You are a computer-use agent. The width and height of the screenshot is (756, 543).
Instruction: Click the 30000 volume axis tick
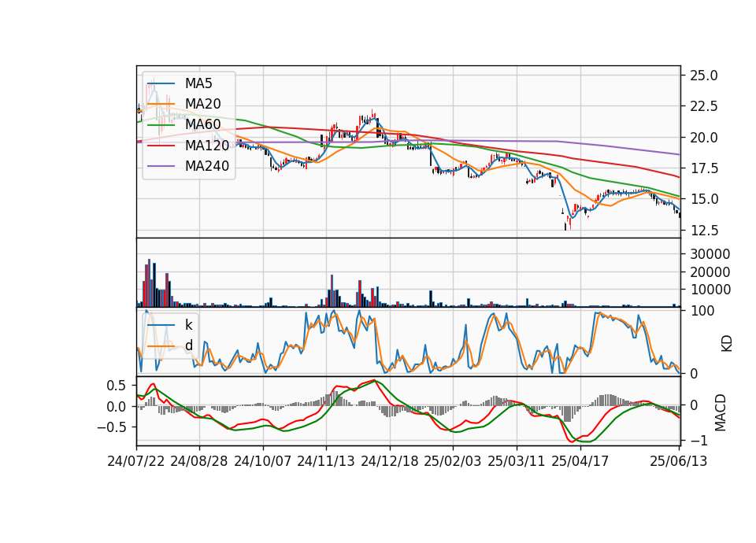point(710,254)
